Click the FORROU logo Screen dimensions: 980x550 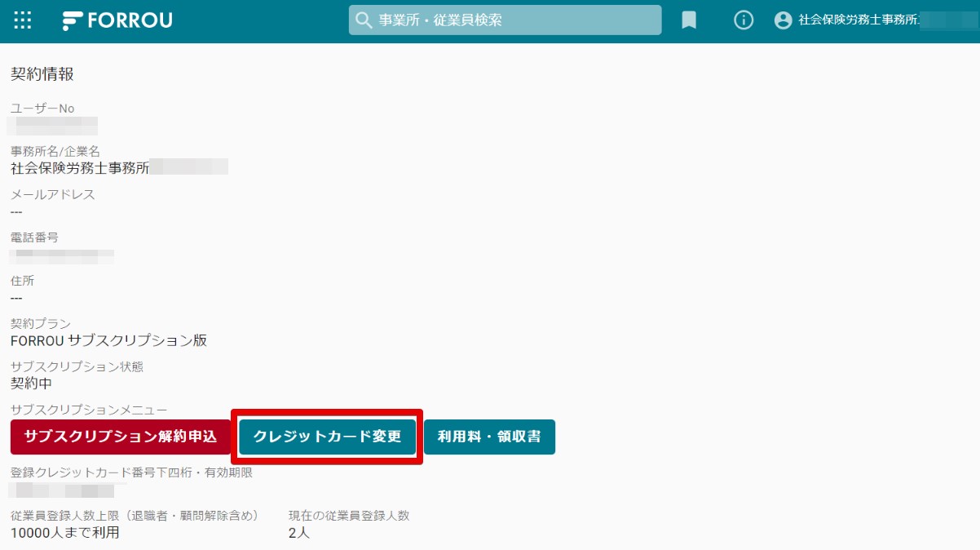(117, 20)
